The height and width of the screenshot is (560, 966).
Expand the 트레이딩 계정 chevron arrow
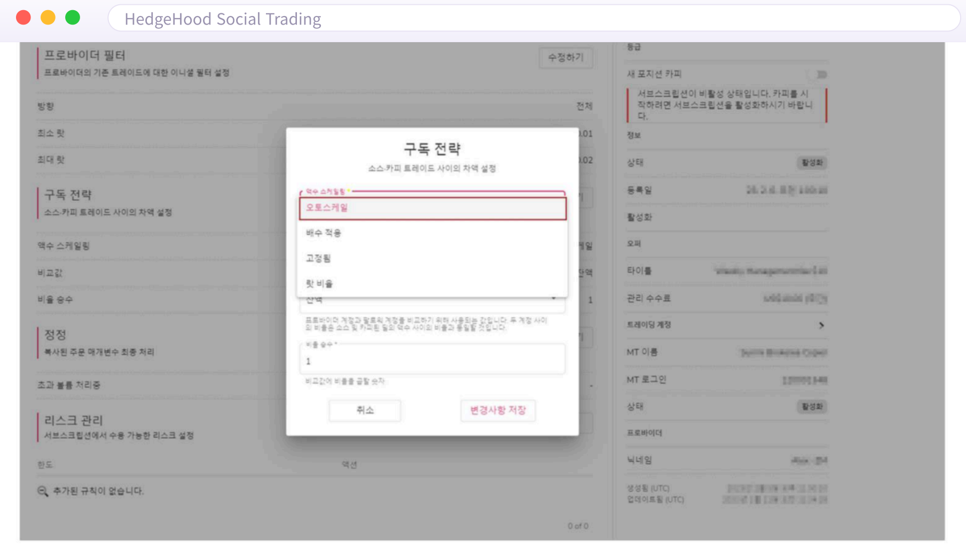[821, 325]
